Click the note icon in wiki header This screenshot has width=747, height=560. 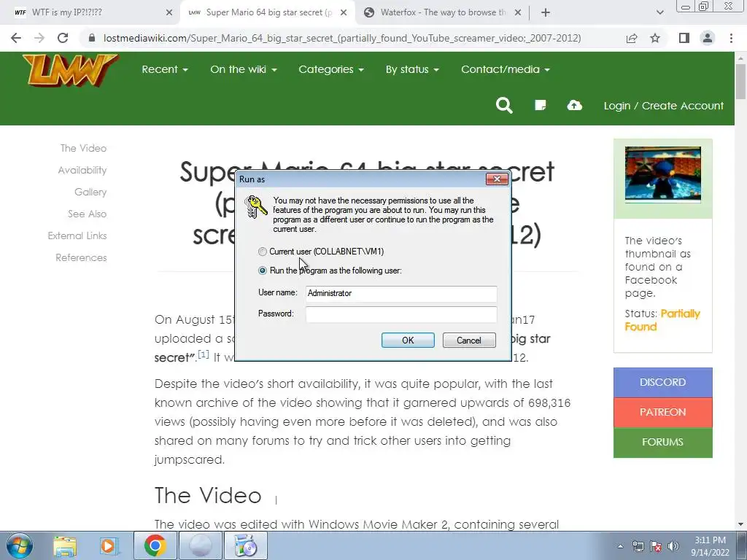coord(541,105)
